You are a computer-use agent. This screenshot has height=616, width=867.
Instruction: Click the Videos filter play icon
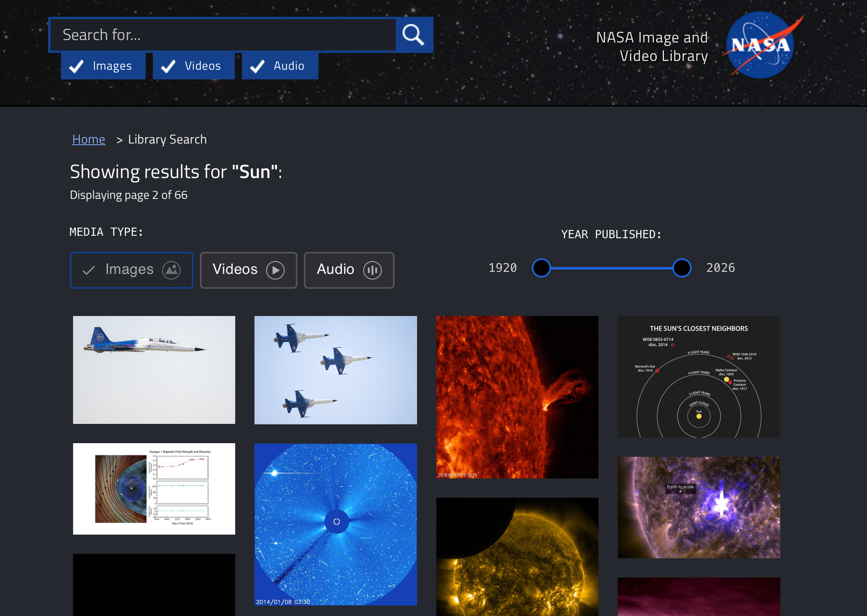[275, 270]
